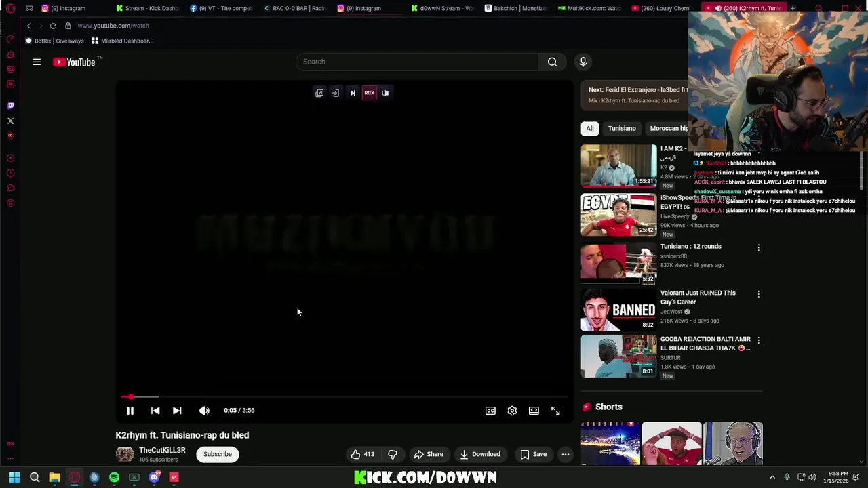This screenshot has height=488, width=868.
Task: Skip to the previous video
Action: pyautogui.click(x=155, y=410)
